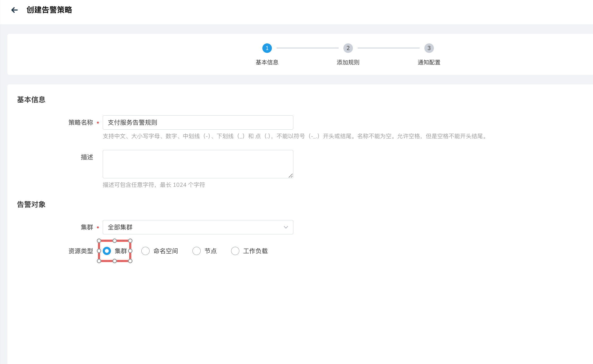Image resolution: width=593 pixels, height=364 pixels.
Task: Click the red asterisk beside 集群
Action: [x=97, y=228]
